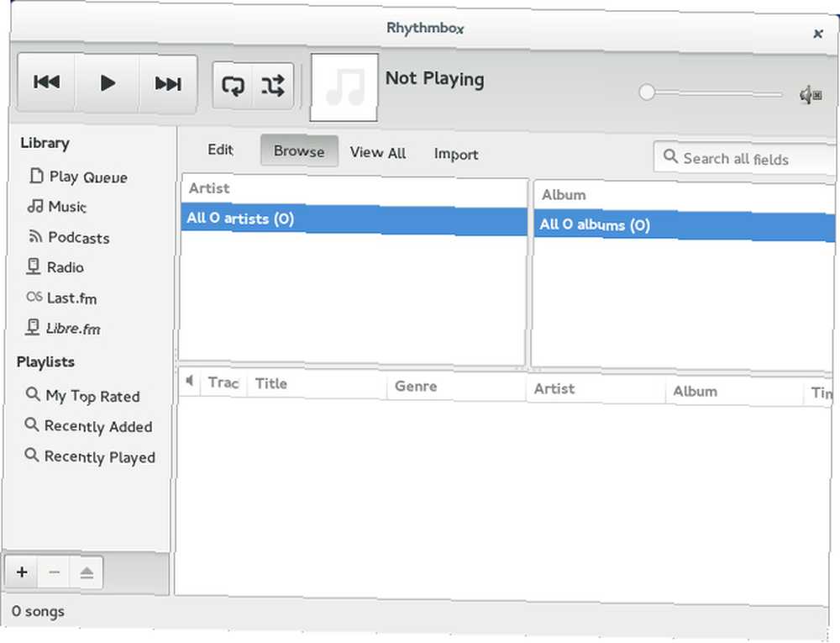Viewport: 840px width, 643px height.
Task: Sort by Track column header
Action: pyautogui.click(x=223, y=382)
